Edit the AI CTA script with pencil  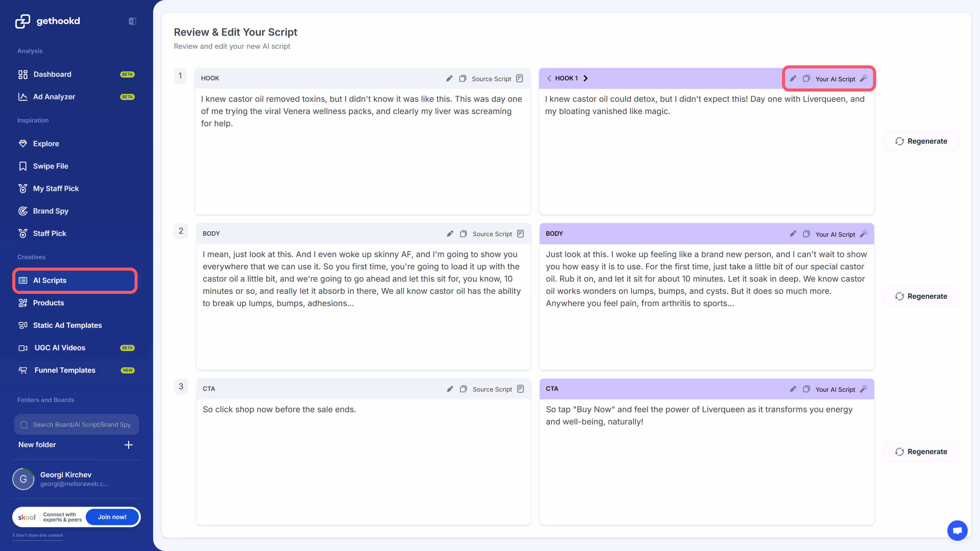(793, 389)
